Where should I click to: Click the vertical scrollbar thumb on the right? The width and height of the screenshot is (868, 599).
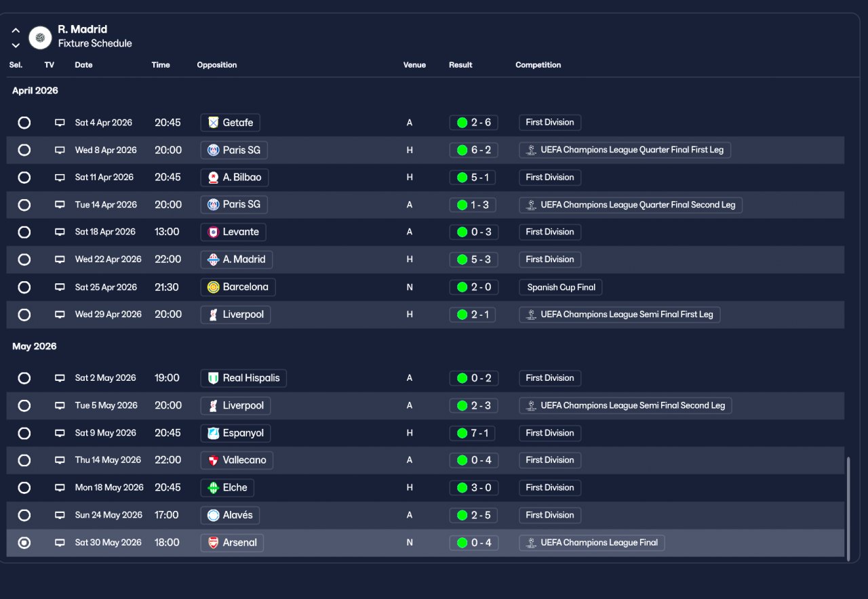click(x=848, y=508)
